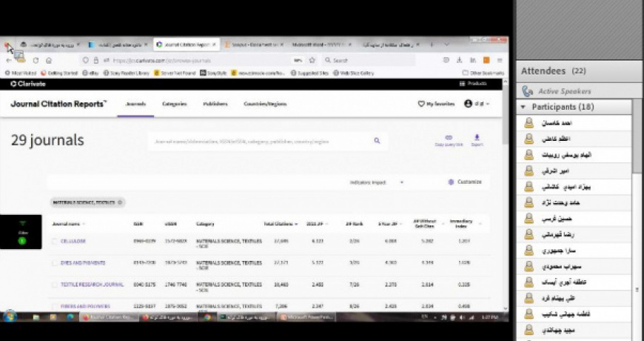
Task: Sort by the Total Citations column arrow
Action: point(296,224)
